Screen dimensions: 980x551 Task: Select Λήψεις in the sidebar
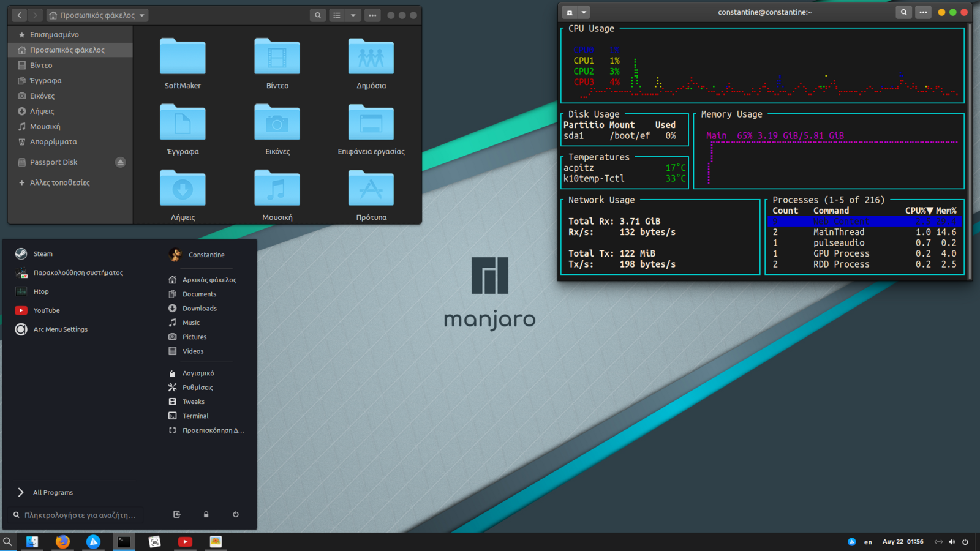[70, 111]
